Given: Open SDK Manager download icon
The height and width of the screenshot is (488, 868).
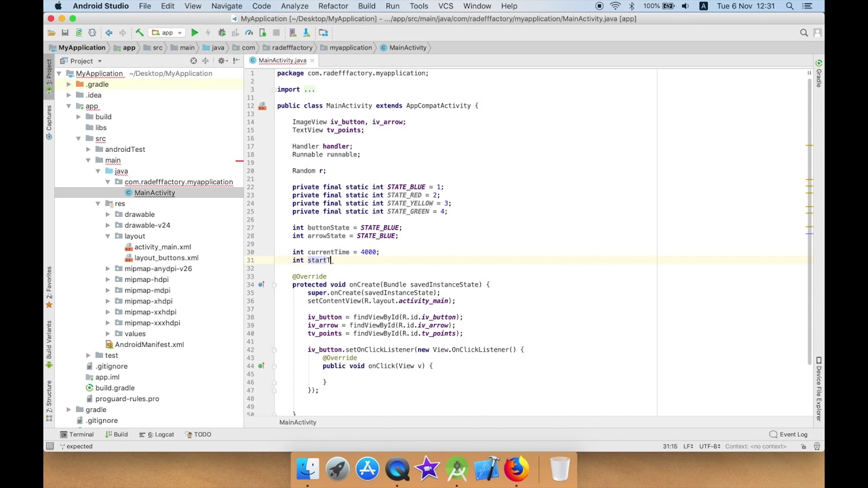Looking at the screenshot, I should click(307, 33).
